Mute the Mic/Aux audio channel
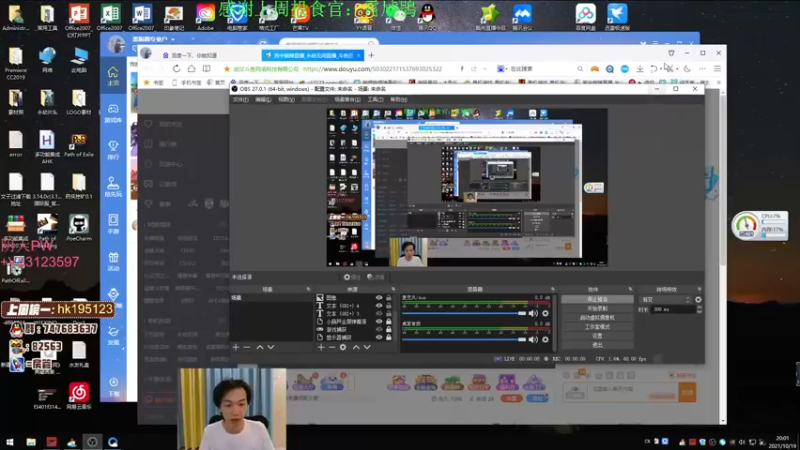The width and height of the screenshot is (800, 450). [533, 313]
